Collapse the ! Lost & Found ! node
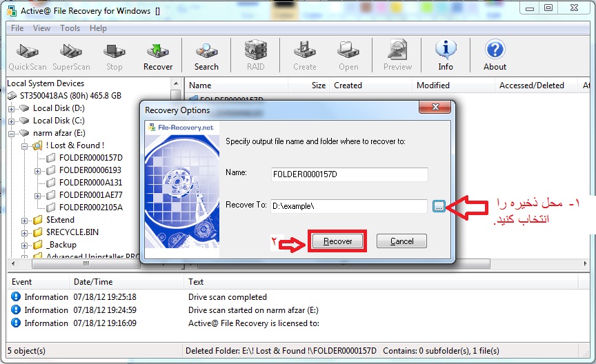Image resolution: width=596 pixels, height=364 pixels. 24,146
